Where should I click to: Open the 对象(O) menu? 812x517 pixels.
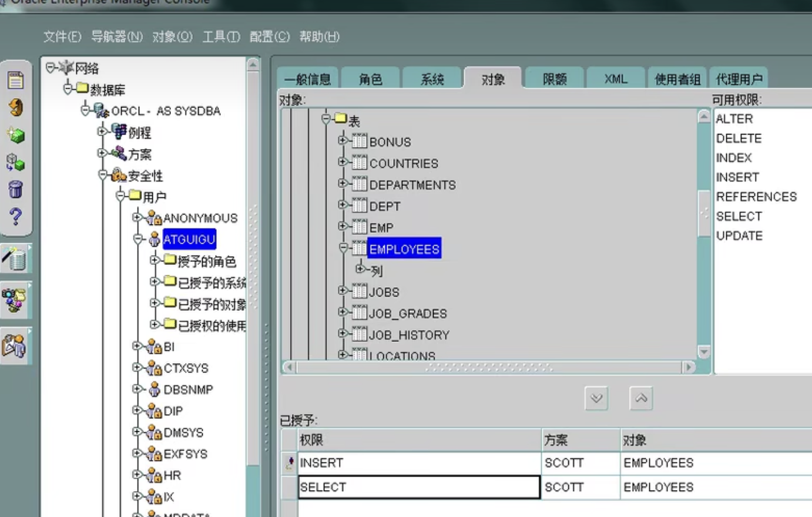(172, 36)
